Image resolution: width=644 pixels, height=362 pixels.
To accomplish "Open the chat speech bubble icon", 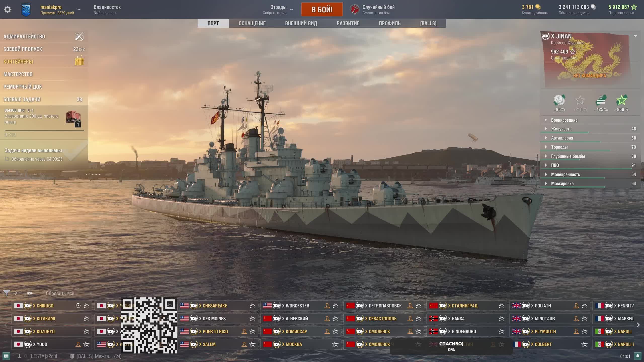I will point(6,356).
